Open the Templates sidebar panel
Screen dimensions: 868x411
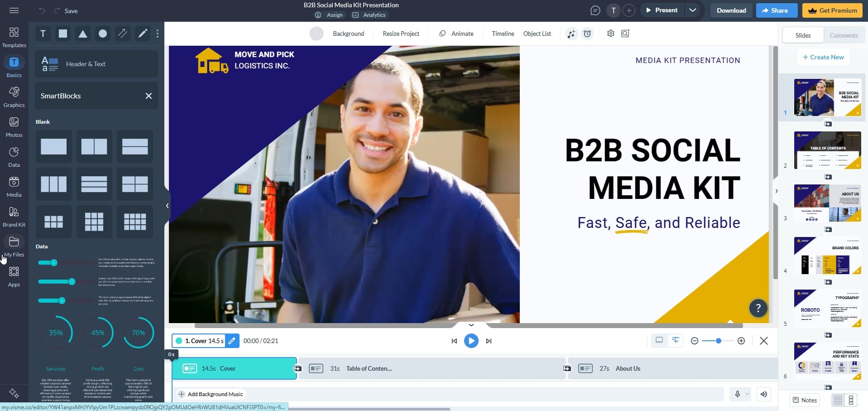point(14,37)
